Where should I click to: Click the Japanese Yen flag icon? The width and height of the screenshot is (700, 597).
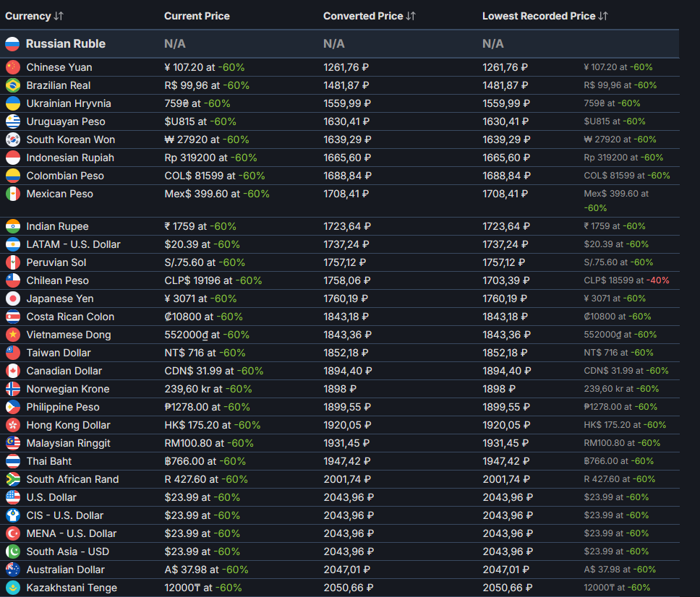(13, 298)
